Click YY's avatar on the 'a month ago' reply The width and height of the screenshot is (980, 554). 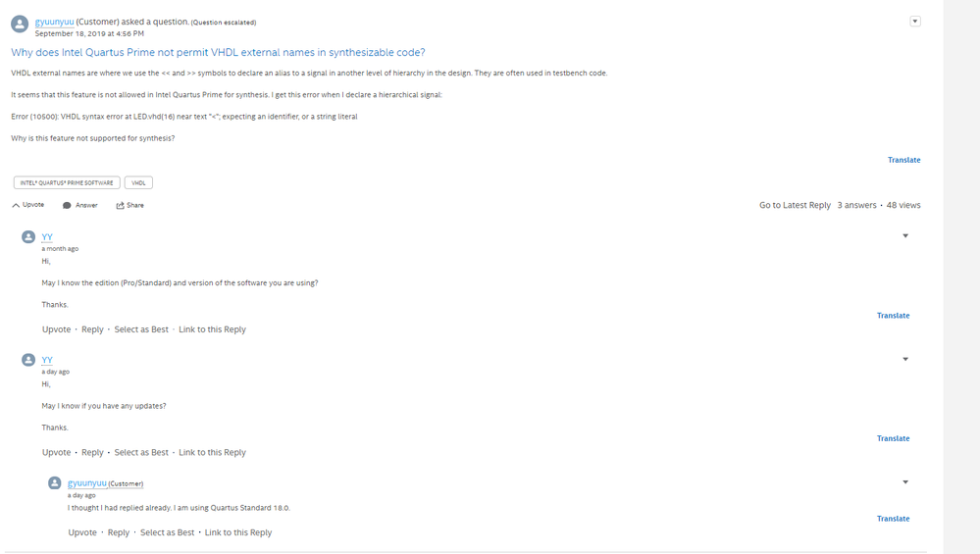[x=28, y=236]
